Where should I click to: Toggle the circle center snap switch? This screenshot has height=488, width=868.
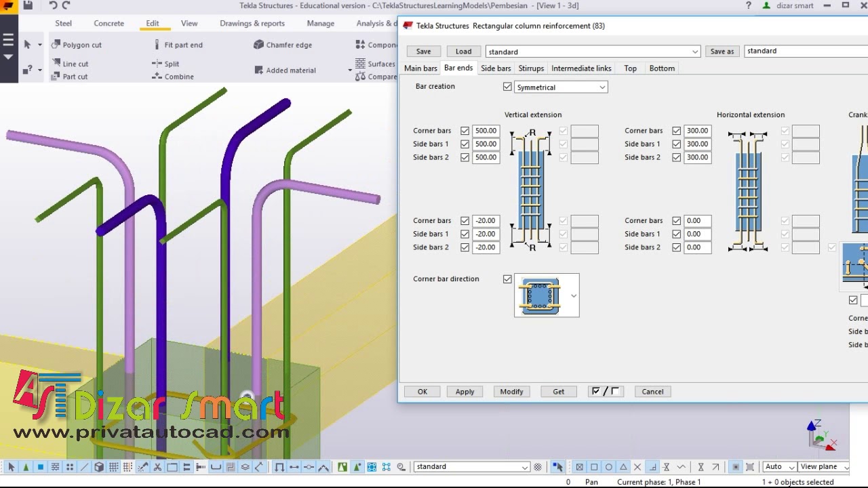click(608, 467)
